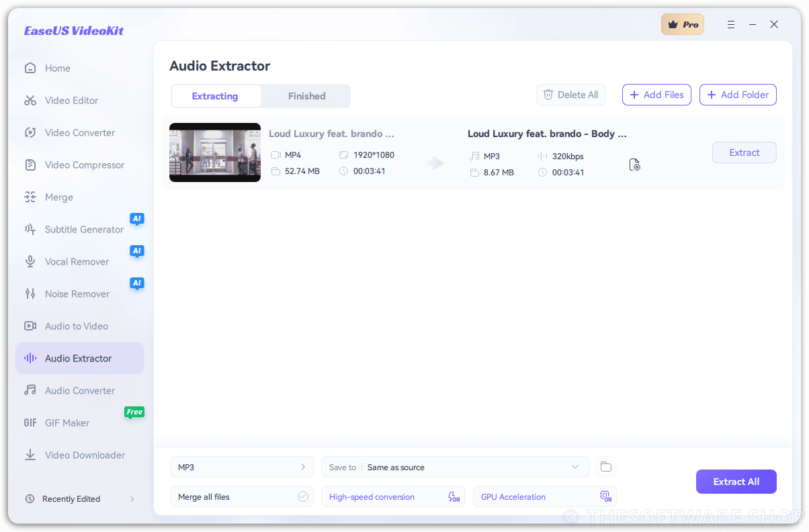Choose the Merge tool icon

[30, 197]
